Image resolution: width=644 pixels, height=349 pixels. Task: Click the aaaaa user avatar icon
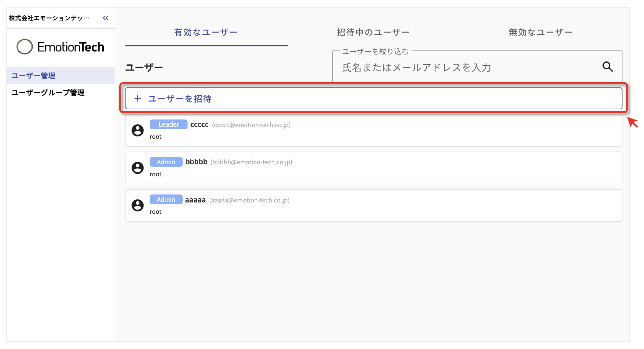pyautogui.click(x=138, y=205)
